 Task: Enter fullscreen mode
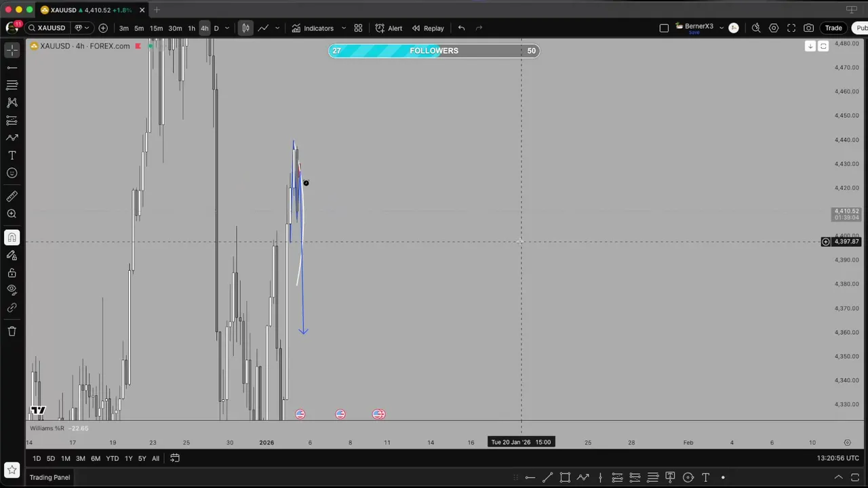coord(791,28)
